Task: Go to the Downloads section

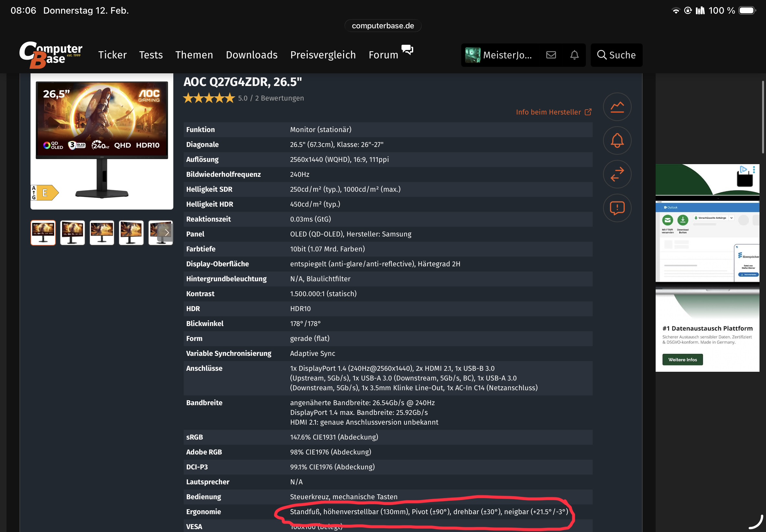Action: 252,55
